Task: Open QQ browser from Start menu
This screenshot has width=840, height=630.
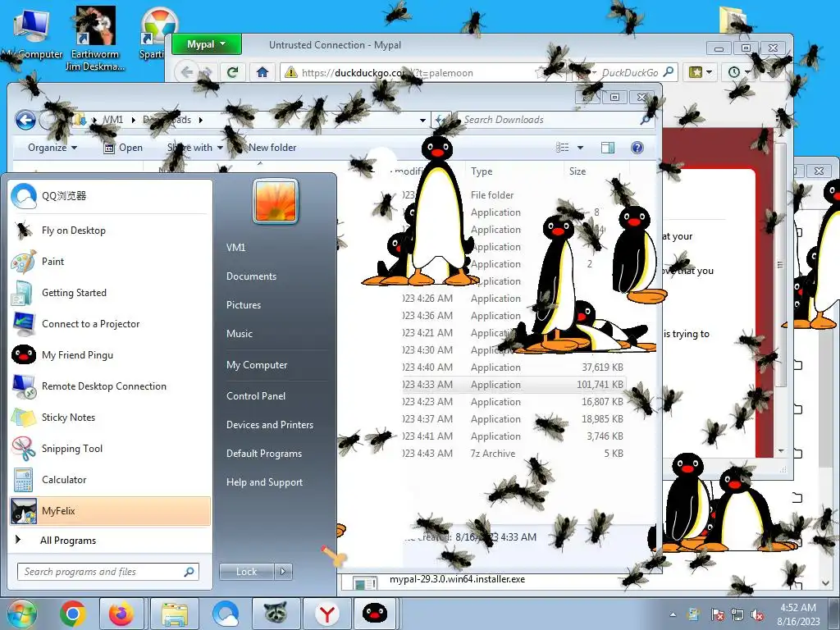Action: point(110,196)
